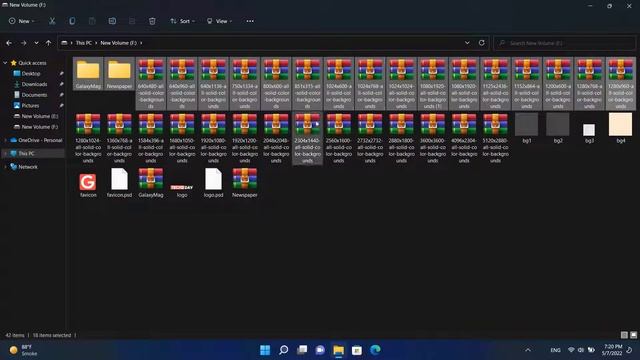The image size is (640, 360).
Task: Open New Volume (E:) in sidebar
Action: 40,116
